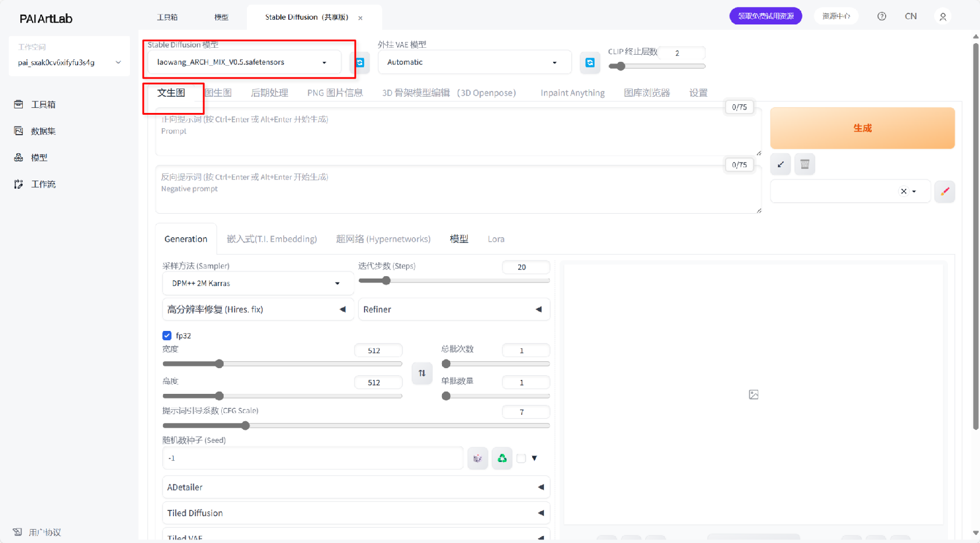980x543 pixels.
Task: Expand the 高分辨率修复 (Hires. fix) section
Action: (257, 309)
